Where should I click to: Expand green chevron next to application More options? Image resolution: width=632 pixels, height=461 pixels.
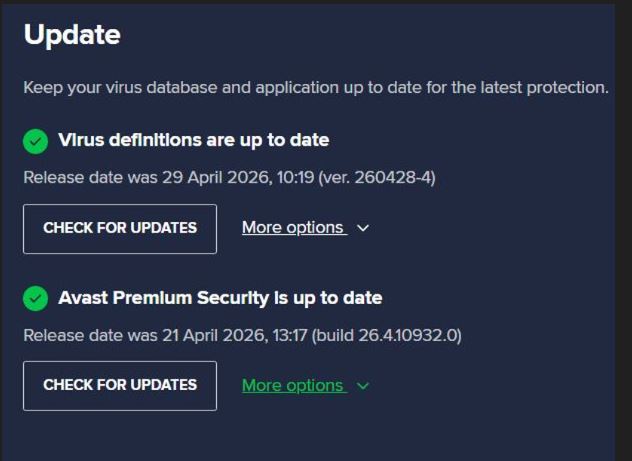tap(363, 386)
